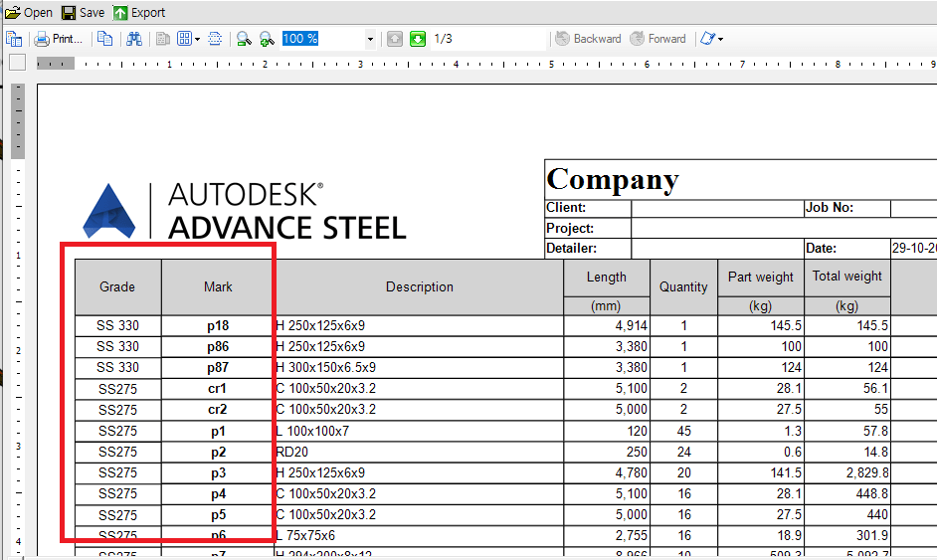
Task: Expand the annotation tool dropdown arrow
Action: (721, 40)
